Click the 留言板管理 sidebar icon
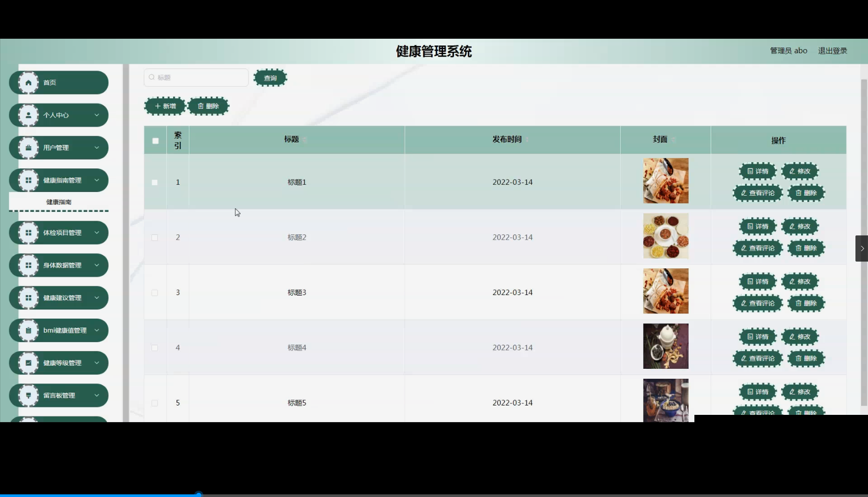The image size is (868, 497). tap(29, 396)
